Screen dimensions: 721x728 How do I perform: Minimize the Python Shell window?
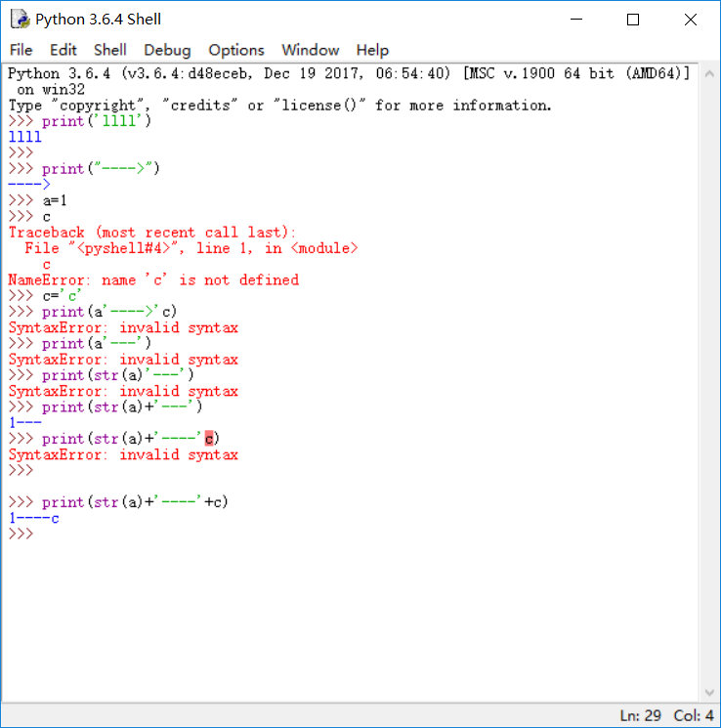point(576,20)
